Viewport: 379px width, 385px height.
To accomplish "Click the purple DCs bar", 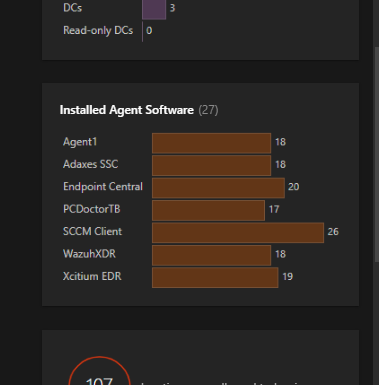I will point(154,9).
